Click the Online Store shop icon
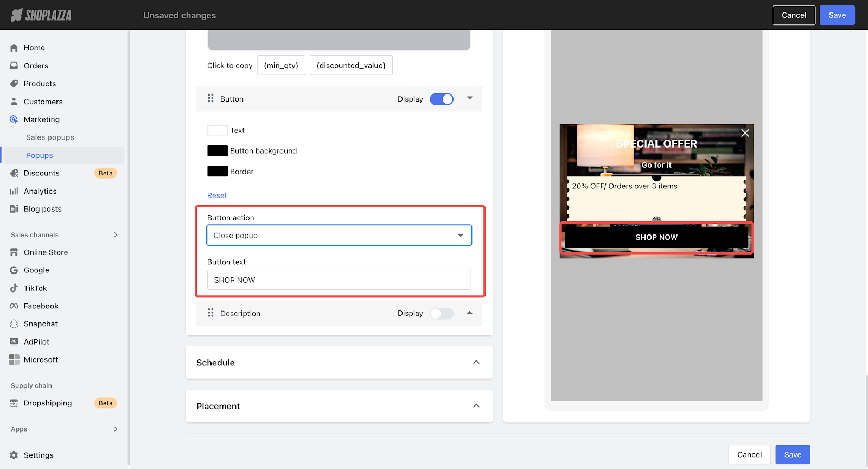This screenshot has width=868, height=469. point(14,252)
